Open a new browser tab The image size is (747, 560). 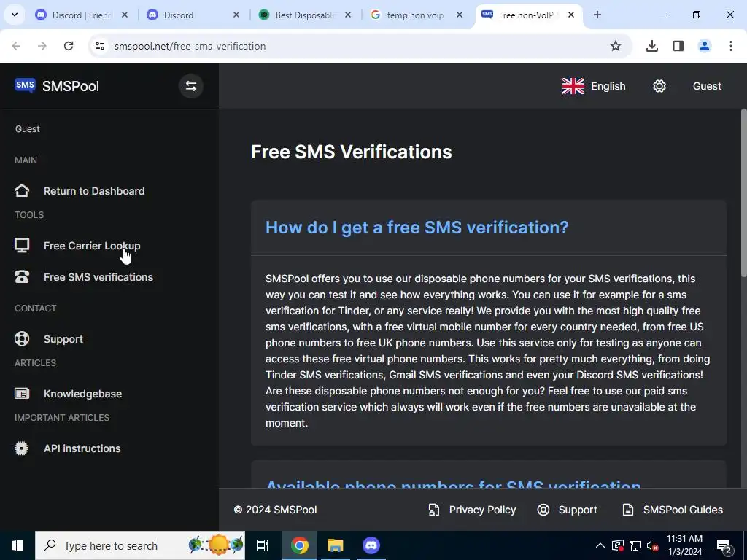point(597,15)
